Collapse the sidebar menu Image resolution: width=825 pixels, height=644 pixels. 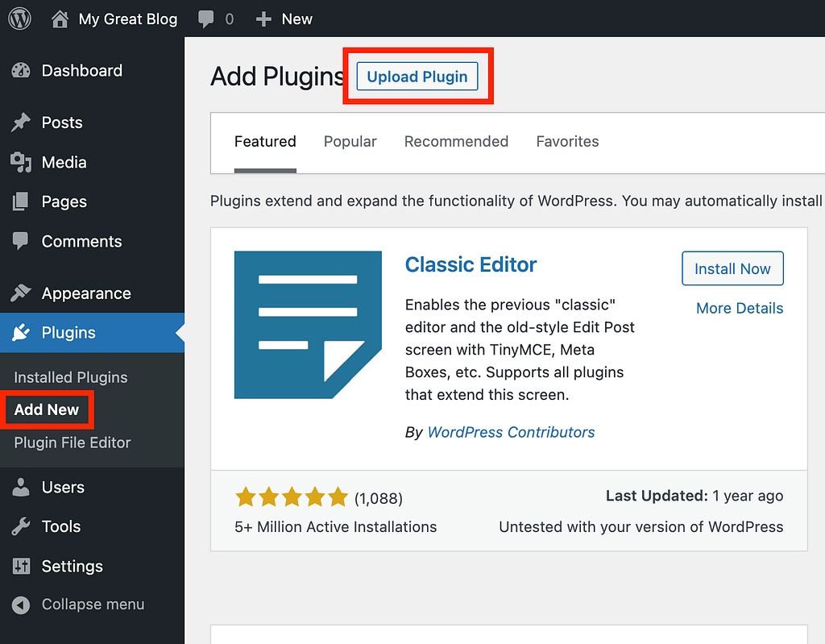(x=79, y=605)
